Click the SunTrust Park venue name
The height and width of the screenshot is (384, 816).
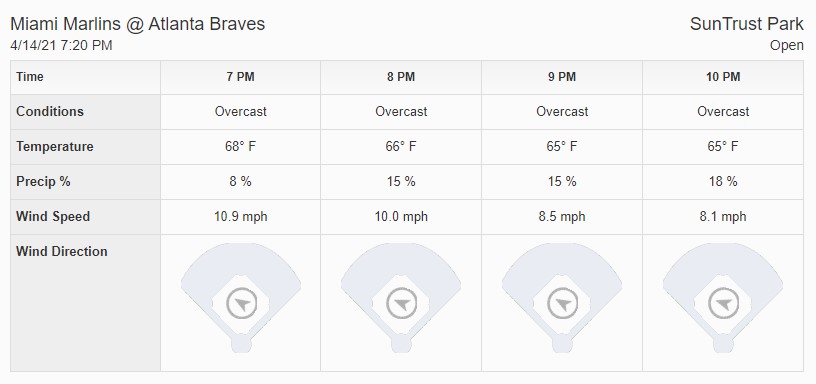coord(747,24)
